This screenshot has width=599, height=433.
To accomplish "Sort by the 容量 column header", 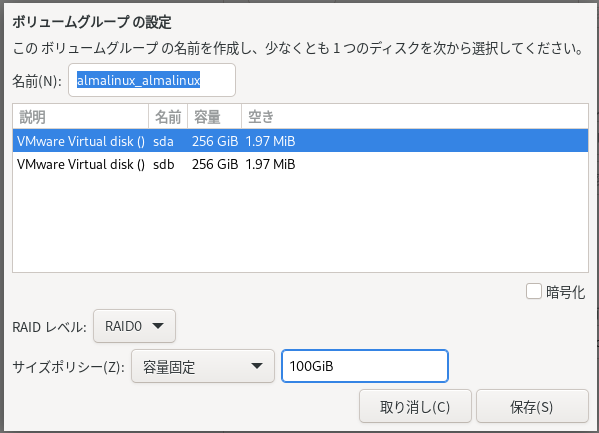I will [215, 117].
